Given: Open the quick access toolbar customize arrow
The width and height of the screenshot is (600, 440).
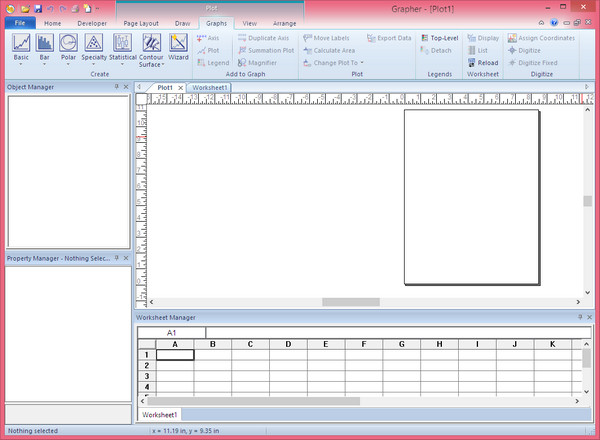Looking at the screenshot, I should (98, 8).
